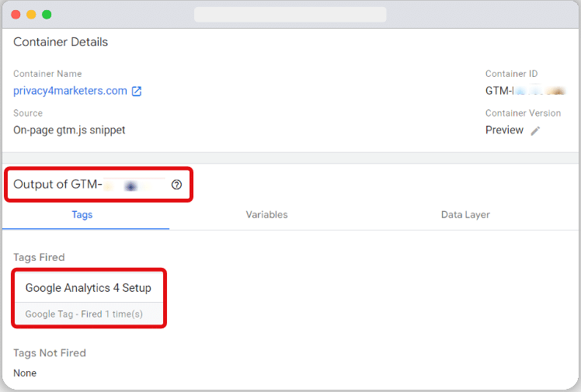The image size is (581, 392).
Task: Select the Container ID label
Action: click(511, 74)
